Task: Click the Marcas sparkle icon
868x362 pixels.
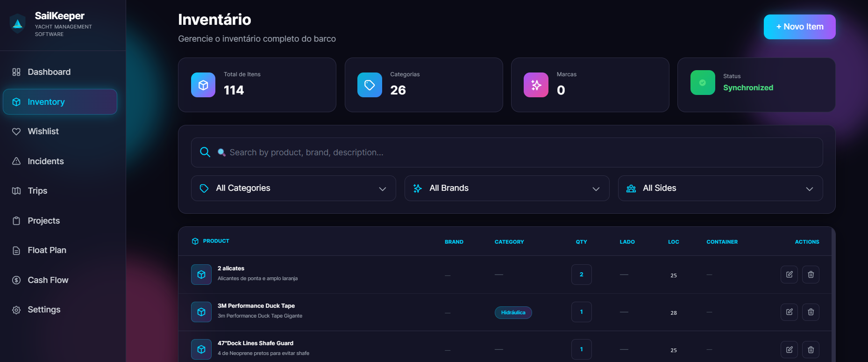Action: click(536, 85)
